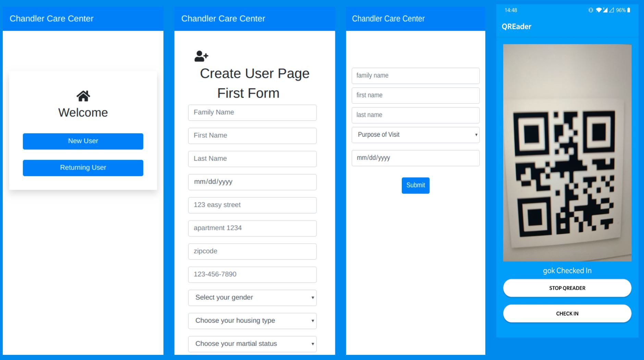Click the cellular signal icon in status bar
644x360 pixels.
pos(605,10)
